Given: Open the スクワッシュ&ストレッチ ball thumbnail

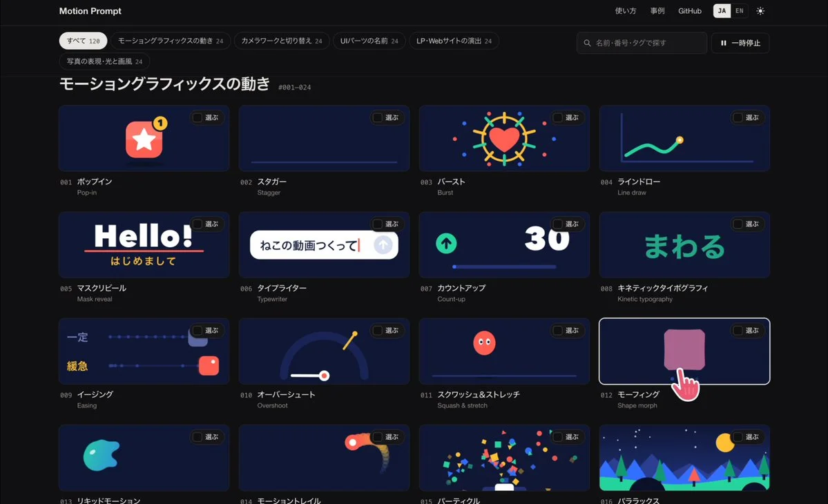Looking at the screenshot, I should tap(504, 351).
